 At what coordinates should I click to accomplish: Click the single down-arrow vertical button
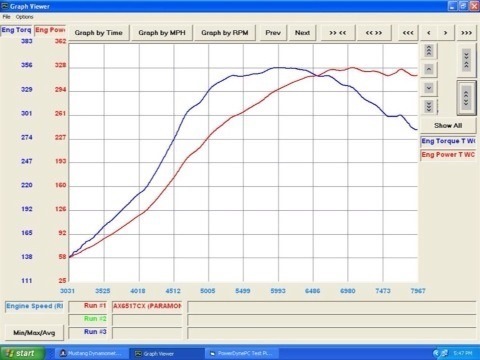429,88
